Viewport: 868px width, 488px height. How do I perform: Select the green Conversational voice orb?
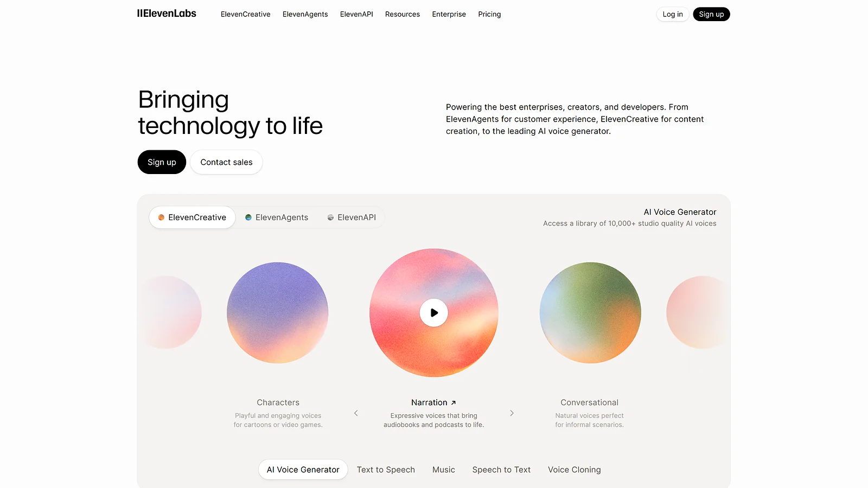point(590,313)
